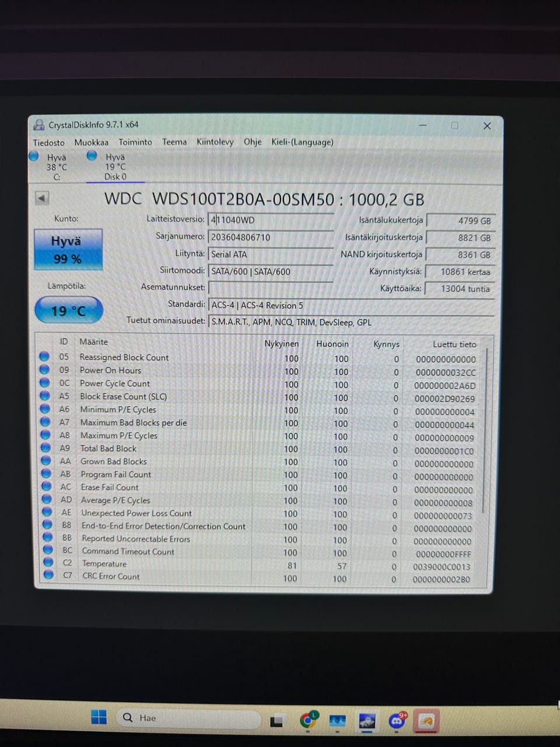Click Program Fail Count status orb
Image resolution: width=560 pixels, height=747 pixels.
click(x=46, y=474)
